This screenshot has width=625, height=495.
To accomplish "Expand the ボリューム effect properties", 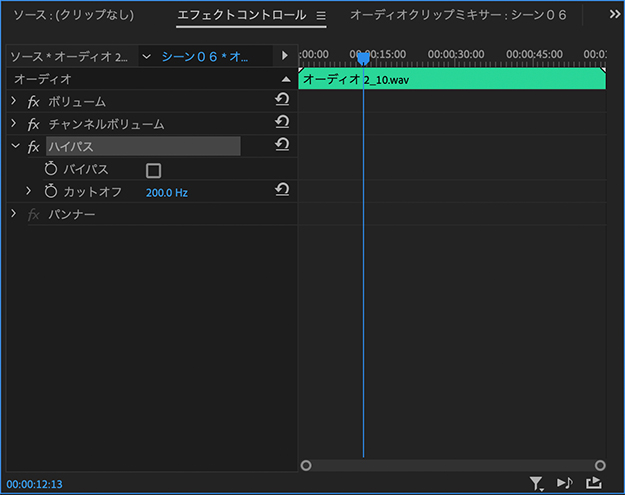I will point(14,102).
